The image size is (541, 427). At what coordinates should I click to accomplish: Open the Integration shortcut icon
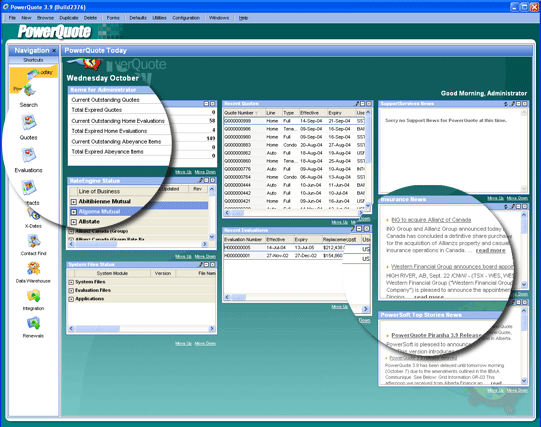[x=33, y=296]
